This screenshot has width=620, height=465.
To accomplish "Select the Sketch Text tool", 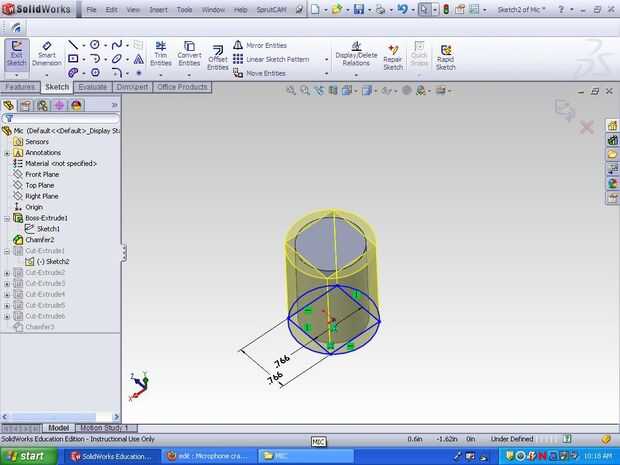I will (x=138, y=59).
